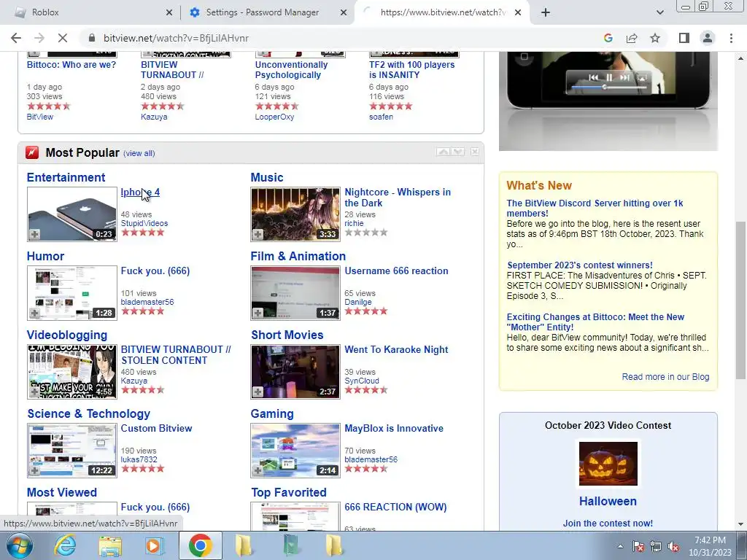Open a new browser tab
Viewport: 747px width, 560px height.
pos(546,12)
